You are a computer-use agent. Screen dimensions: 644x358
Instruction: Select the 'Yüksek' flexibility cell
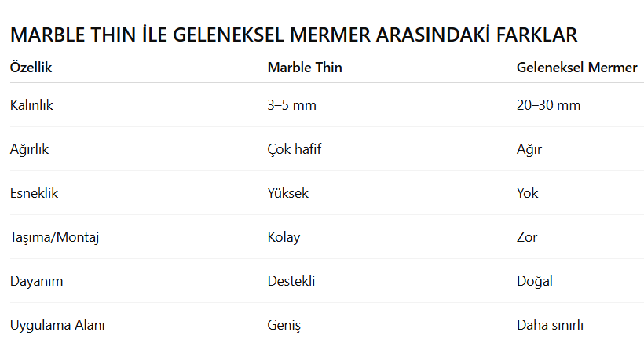[288, 193]
